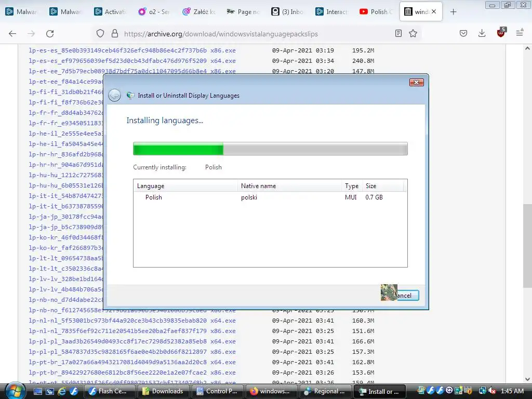
Task: Switch to first Malwar tab
Action: 22,12
